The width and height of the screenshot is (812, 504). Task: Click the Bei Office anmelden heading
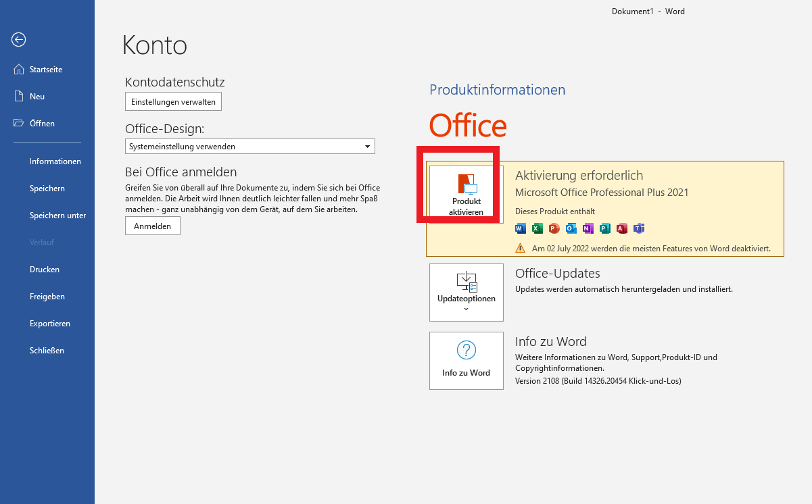pyautogui.click(x=181, y=172)
